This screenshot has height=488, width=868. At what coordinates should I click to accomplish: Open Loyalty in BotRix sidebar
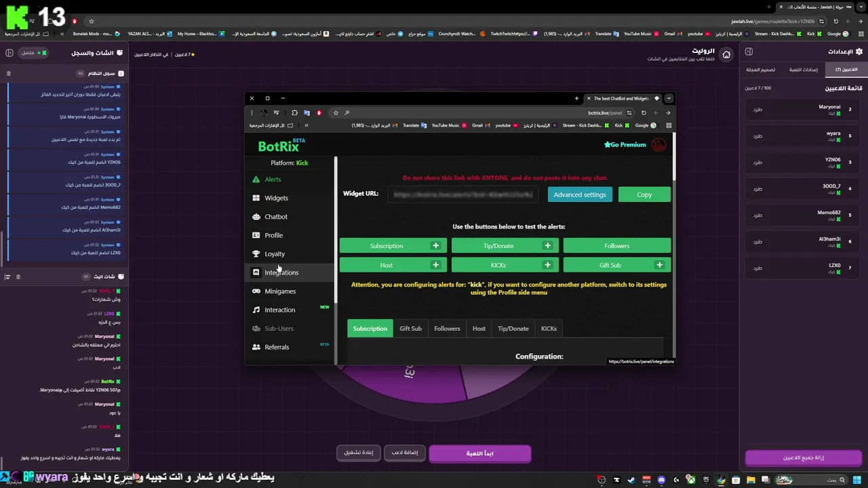tap(275, 254)
